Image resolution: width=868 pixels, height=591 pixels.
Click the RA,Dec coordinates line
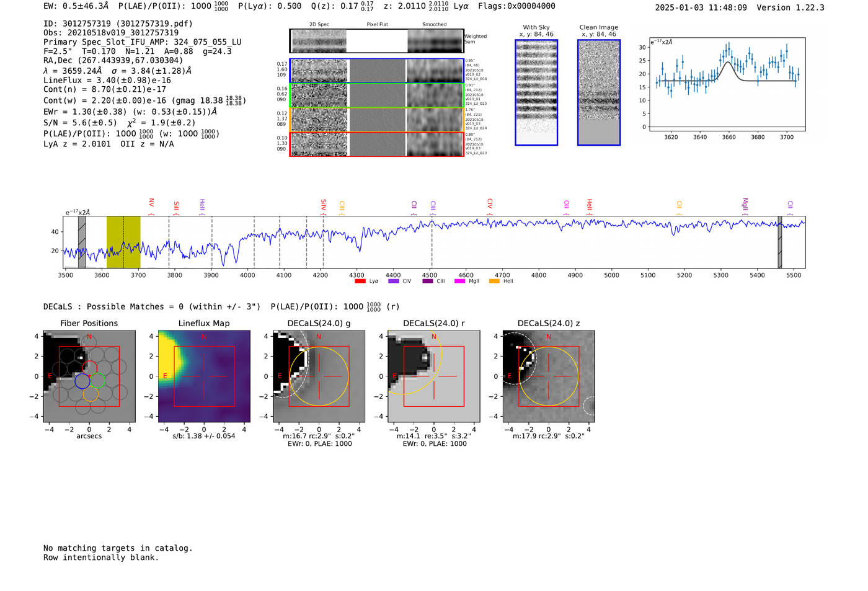pyautogui.click(x=113, y=60)
